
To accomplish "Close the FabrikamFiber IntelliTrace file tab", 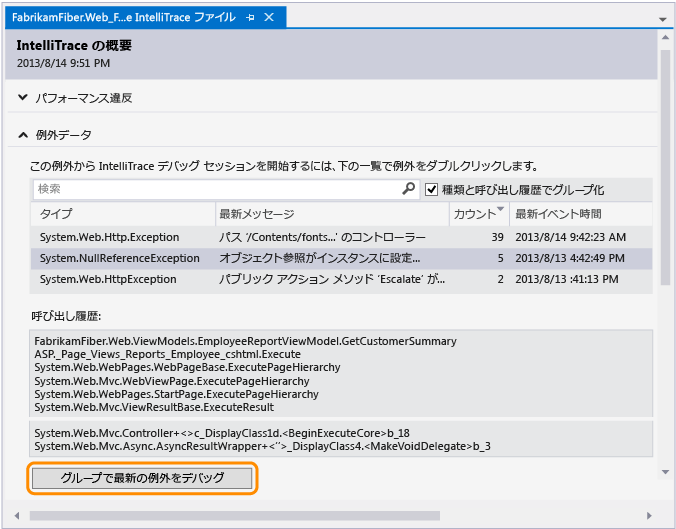I will click(269, 17).
